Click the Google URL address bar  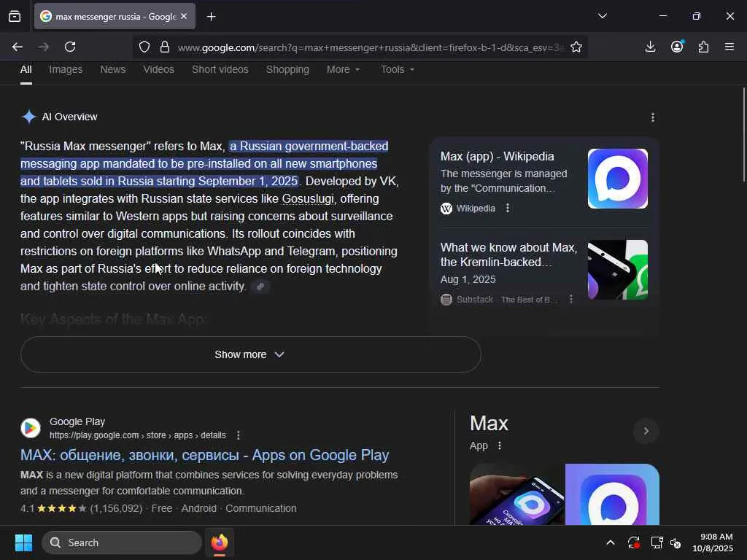coord(371,47)
